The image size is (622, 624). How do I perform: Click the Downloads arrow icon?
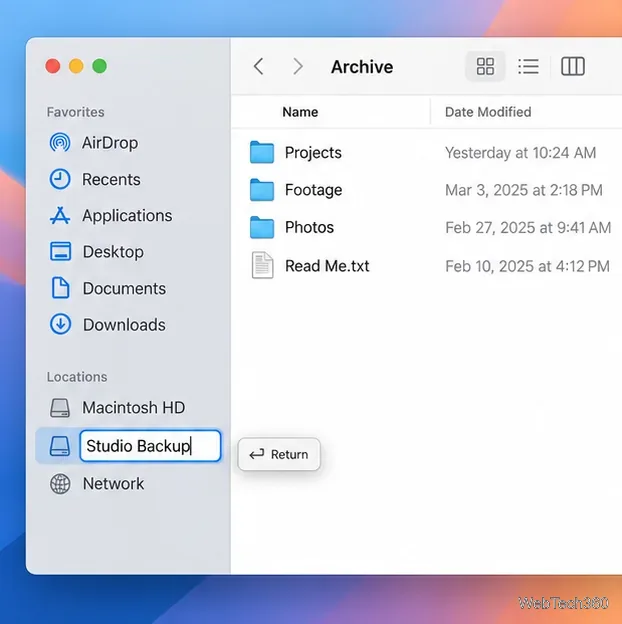[60, 324]
